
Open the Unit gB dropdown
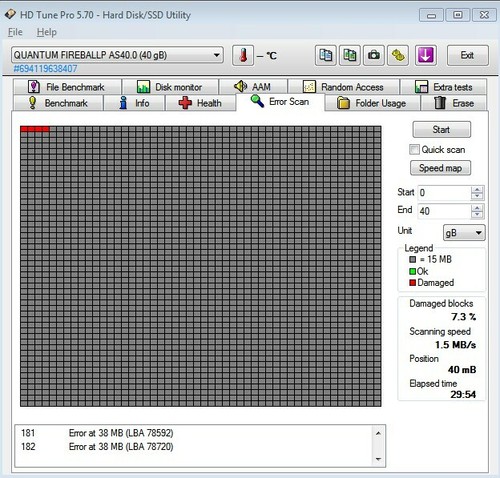tap(464, 232)
